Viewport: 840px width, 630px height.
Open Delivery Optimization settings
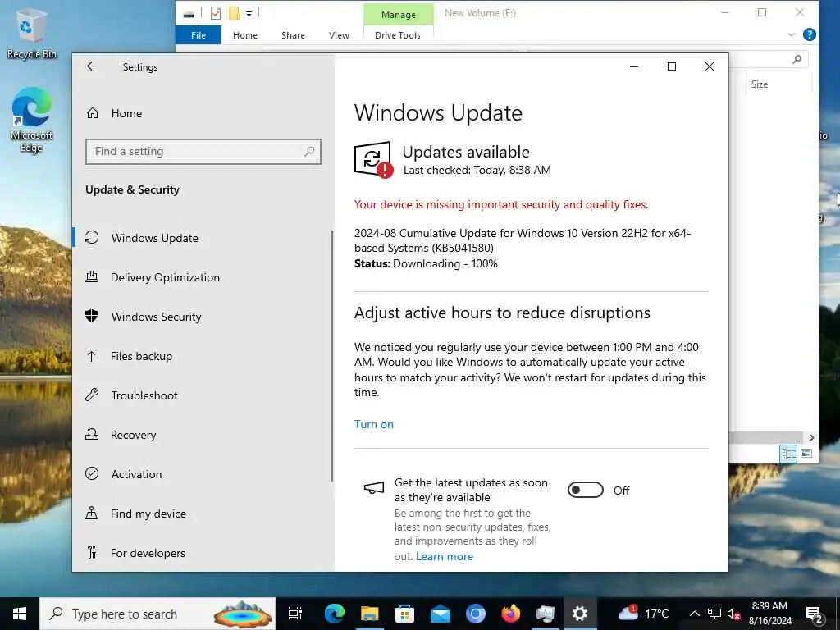pyautogui.click(x=164, y=277)
